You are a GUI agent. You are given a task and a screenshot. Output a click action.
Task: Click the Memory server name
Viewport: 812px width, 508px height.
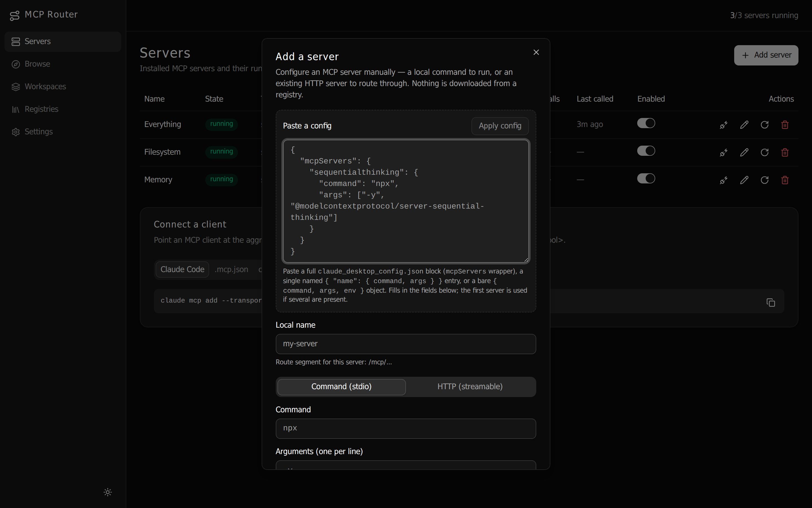[158, 180]
